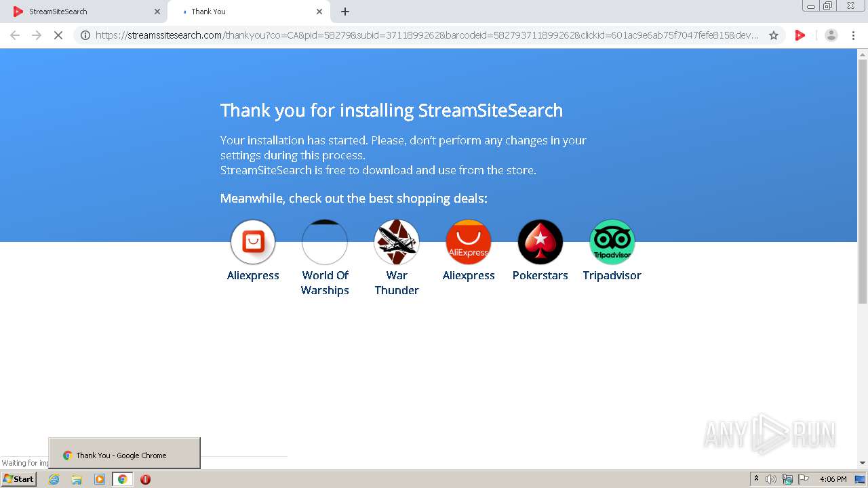Click the first Aliexpress shopping bag icon
The image size is (868, 488).
(x=253, y=242)
